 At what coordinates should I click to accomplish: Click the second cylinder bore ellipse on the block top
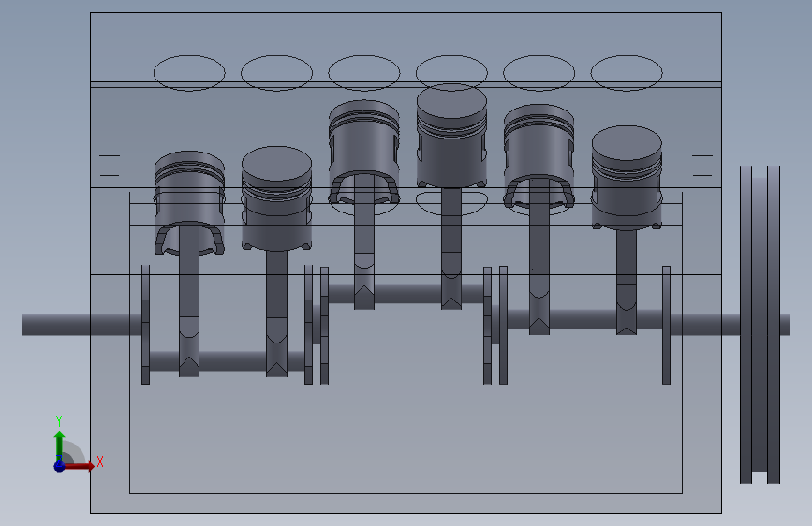(x=276, y=73)
